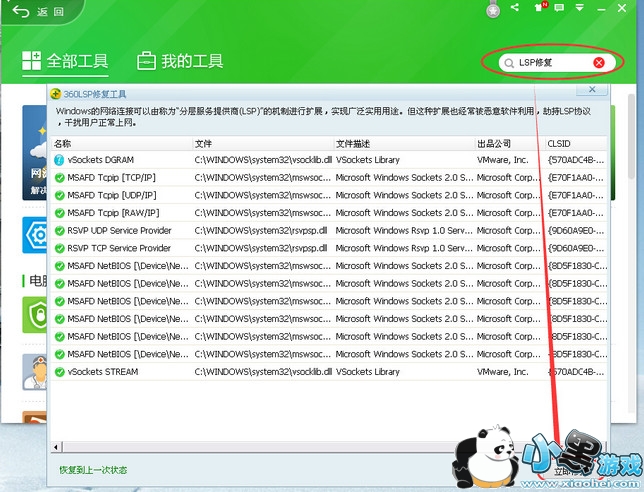Sort by the CLSID column header
The image size is (644, 492).
click(576, 143)
